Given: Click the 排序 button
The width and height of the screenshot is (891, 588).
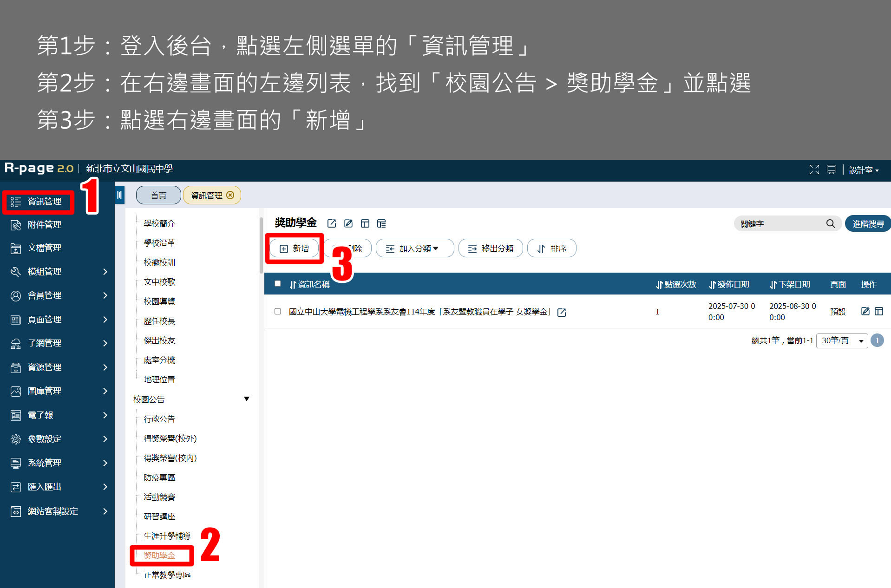Looking at the screenshot, I should (x=552, y=248).
